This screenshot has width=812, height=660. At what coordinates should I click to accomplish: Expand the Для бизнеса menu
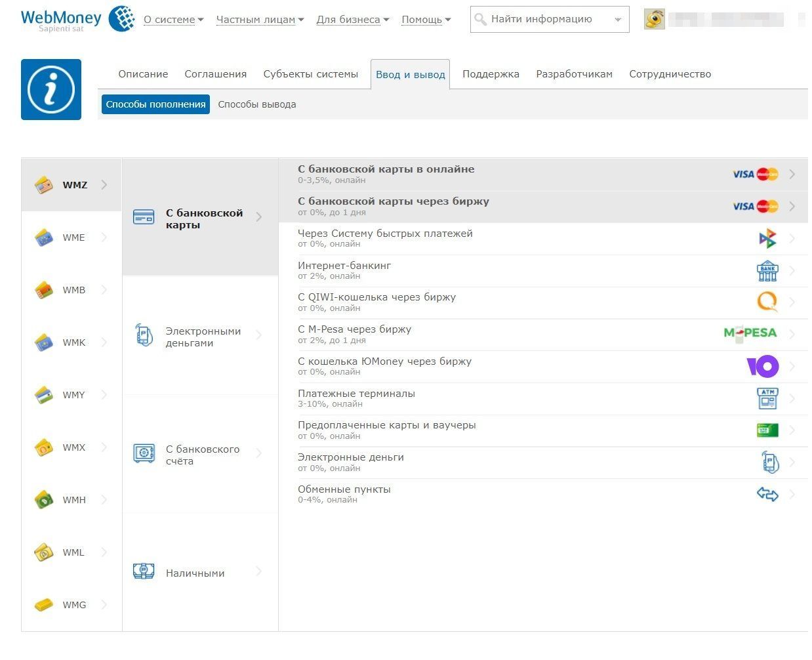[x=352, y=20]
